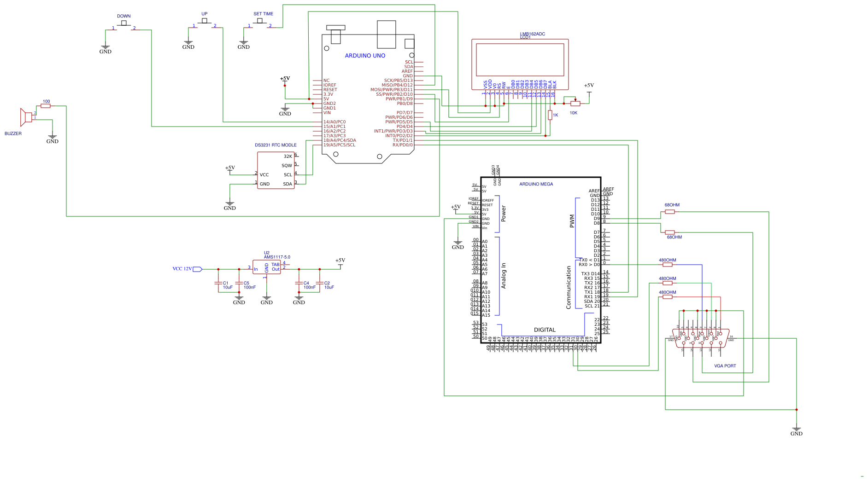The height and width of the screenshot is (481, 868).
Task: Click the ARDUINO MEGA label
Action: click(x=536, y=184)
